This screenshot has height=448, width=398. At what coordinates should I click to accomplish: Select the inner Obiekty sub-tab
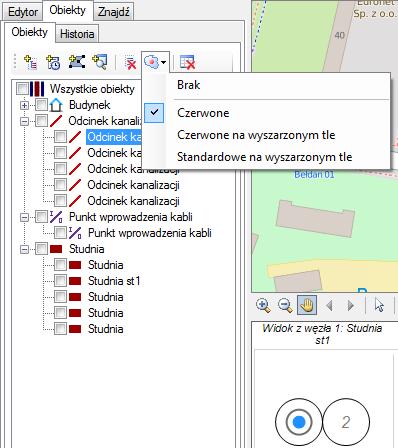(29, 32)
